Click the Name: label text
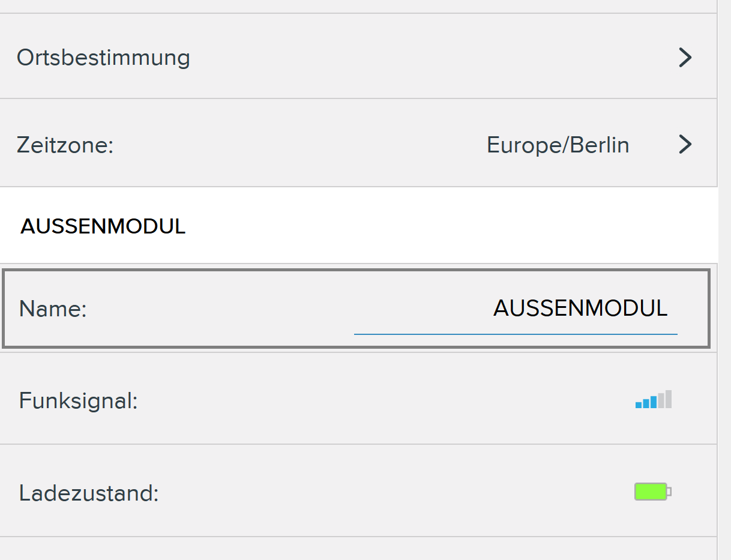This screenshot has height=560, width=731. pyautogui.click(x=53, y=309)
